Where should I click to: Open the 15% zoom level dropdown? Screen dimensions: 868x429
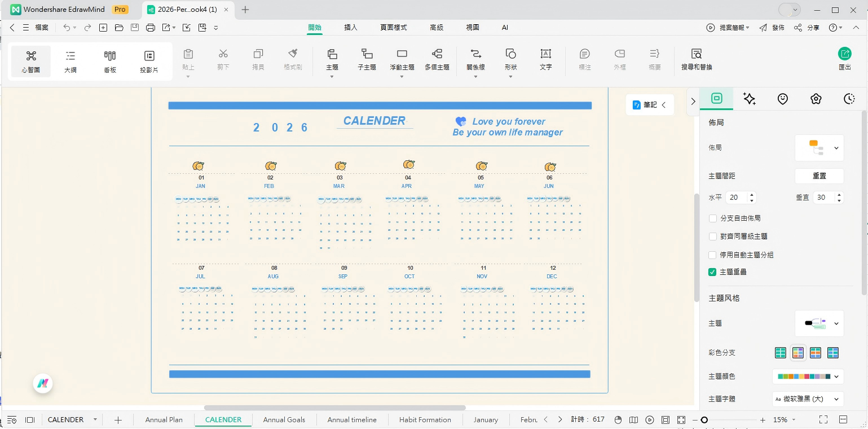point(784,420)
